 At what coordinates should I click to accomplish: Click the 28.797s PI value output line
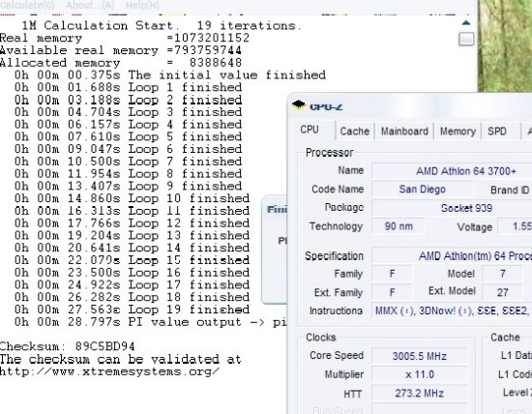point(151,322)
